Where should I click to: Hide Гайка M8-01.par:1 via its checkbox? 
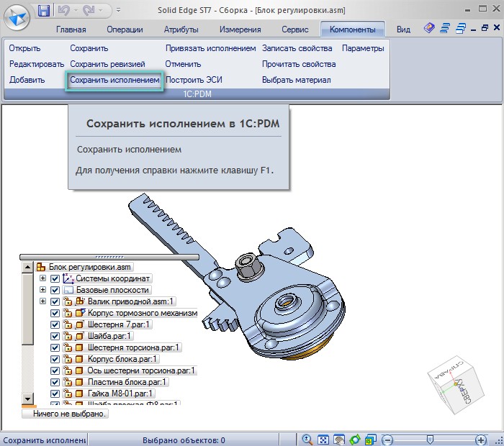(55, 393)
